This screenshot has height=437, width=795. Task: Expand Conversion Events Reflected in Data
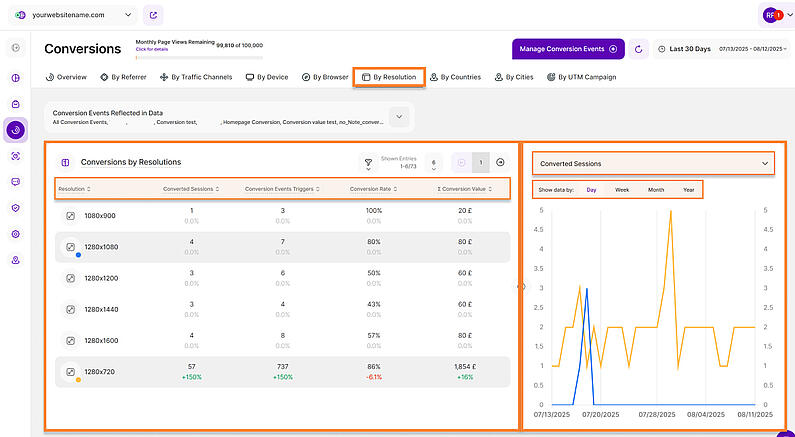[x=399, y=117]
